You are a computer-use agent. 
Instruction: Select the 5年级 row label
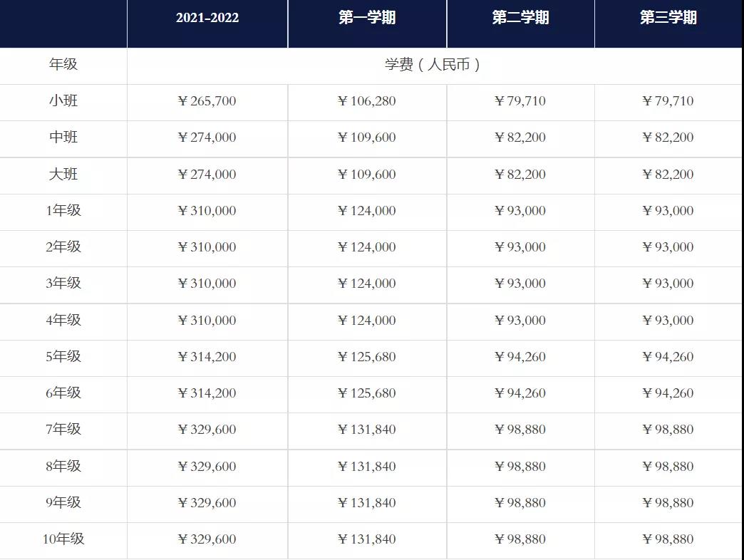pyautogui.click(x=63, y=357)
